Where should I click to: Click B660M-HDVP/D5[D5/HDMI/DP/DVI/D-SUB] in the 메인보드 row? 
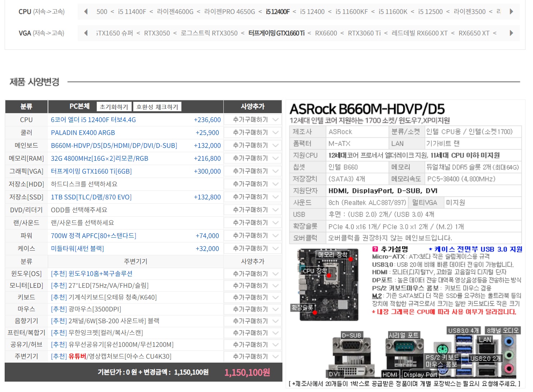[114, 146]
